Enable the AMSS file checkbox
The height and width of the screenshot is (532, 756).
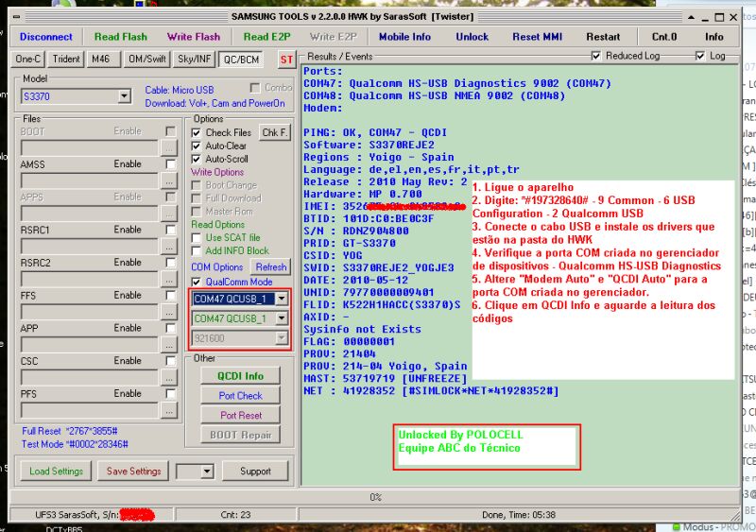point(170,164)
